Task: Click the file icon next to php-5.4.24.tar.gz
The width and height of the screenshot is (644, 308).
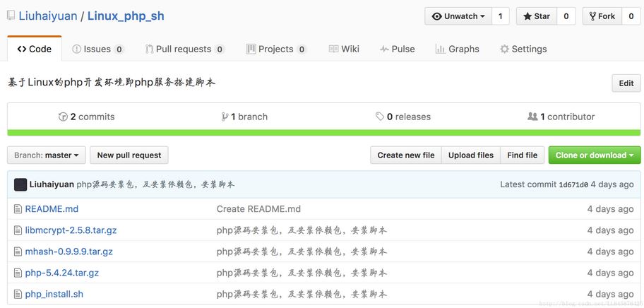Action: [x=18, y=273]
